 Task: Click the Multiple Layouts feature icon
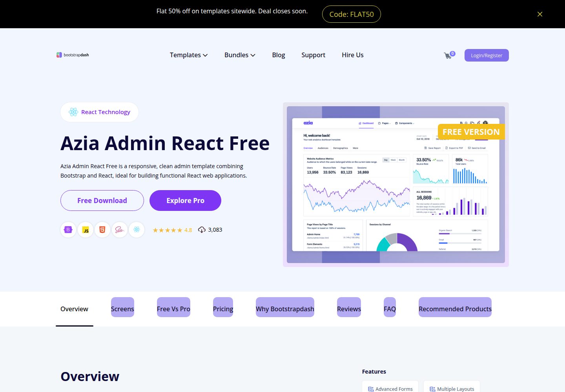coord(432,389)
